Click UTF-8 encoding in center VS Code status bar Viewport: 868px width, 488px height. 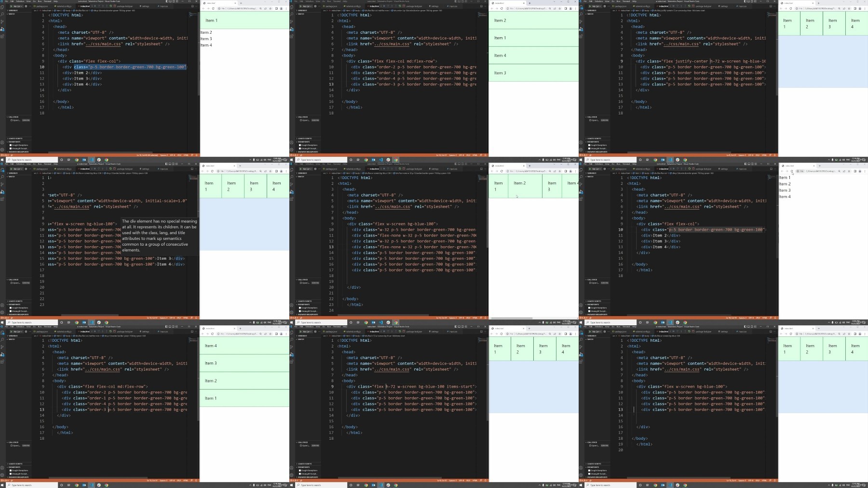pos(462,318)
